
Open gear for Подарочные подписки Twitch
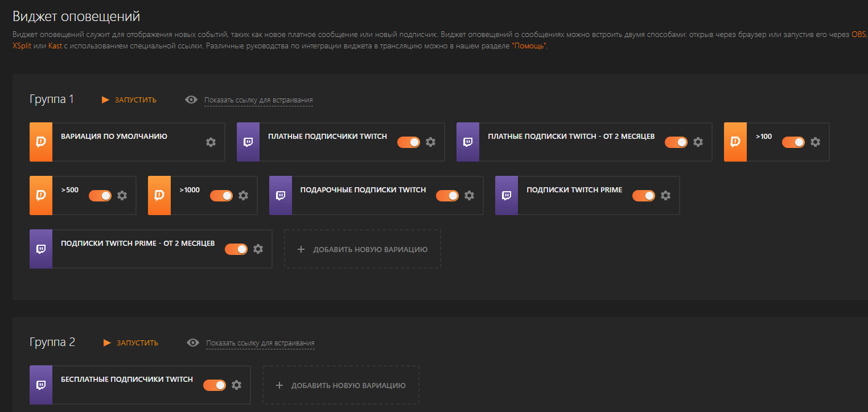tap(469, 196)
